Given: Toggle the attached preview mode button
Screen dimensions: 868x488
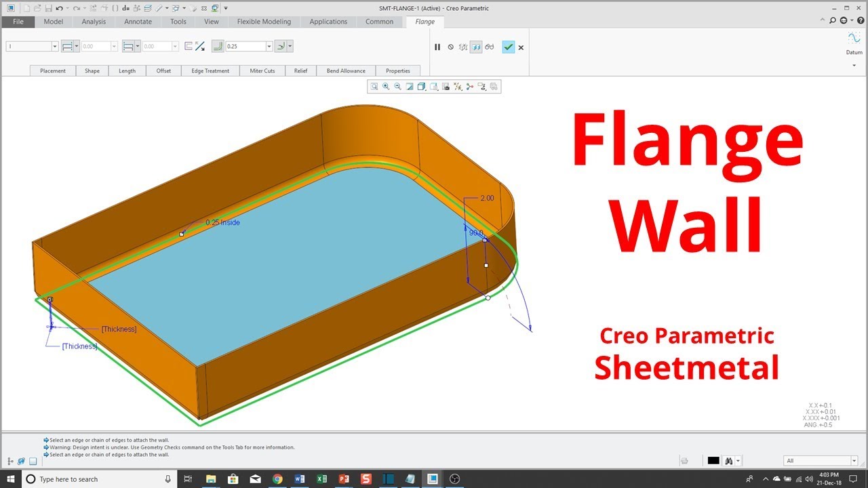Looking at the screenshot, I should [x=476, y=47].
